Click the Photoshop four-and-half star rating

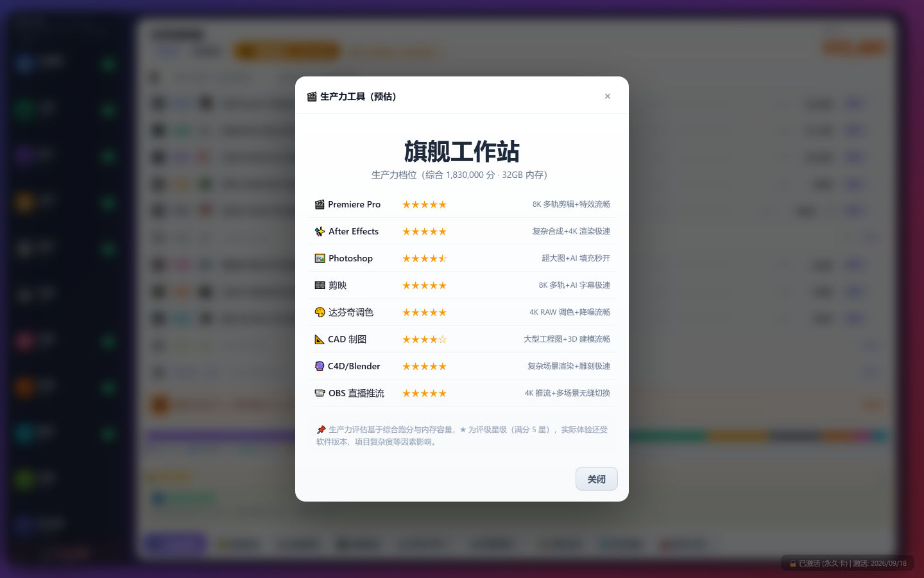424,258
